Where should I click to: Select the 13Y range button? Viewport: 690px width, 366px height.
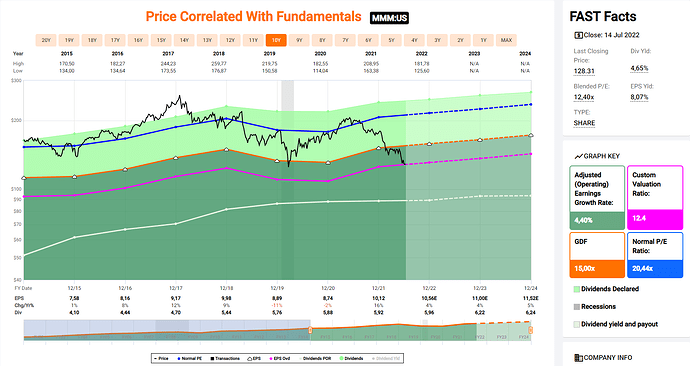point(207,40)
